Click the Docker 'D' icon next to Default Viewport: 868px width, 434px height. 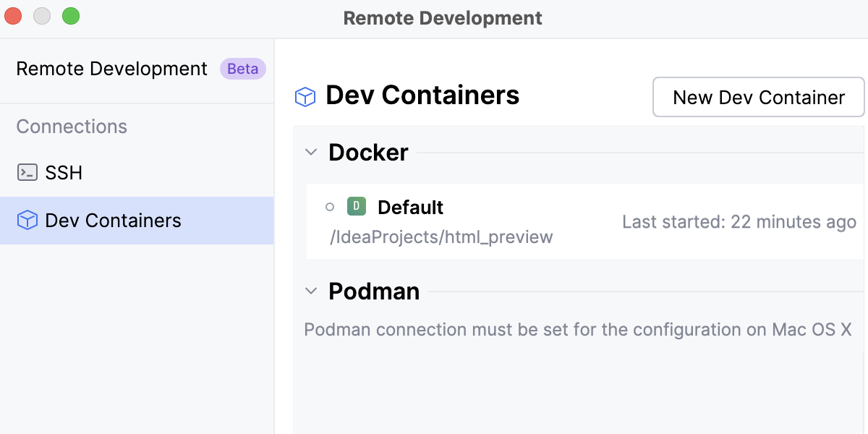[x=357, y=206]
